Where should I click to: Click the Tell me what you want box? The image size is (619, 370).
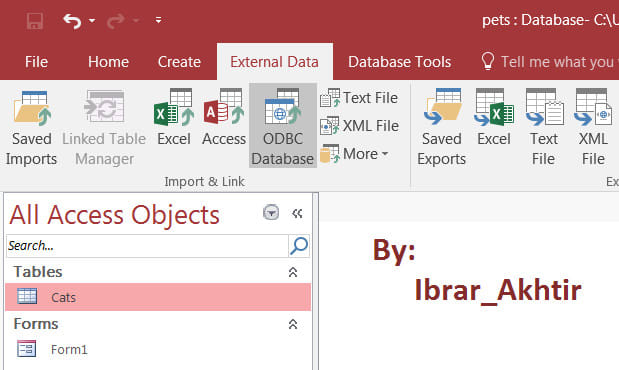[x=549, y=62]
